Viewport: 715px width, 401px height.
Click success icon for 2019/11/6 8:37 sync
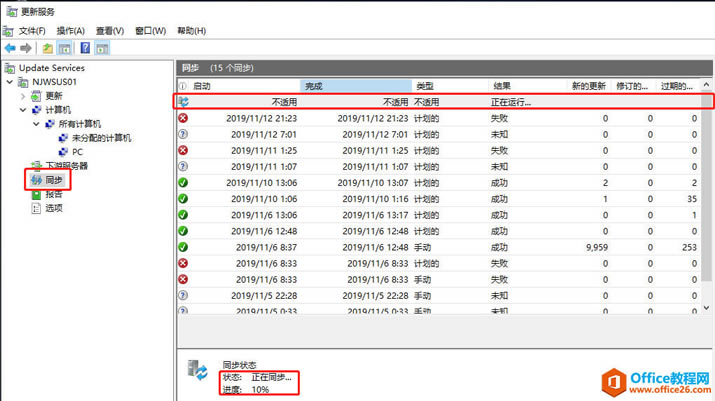183,247
